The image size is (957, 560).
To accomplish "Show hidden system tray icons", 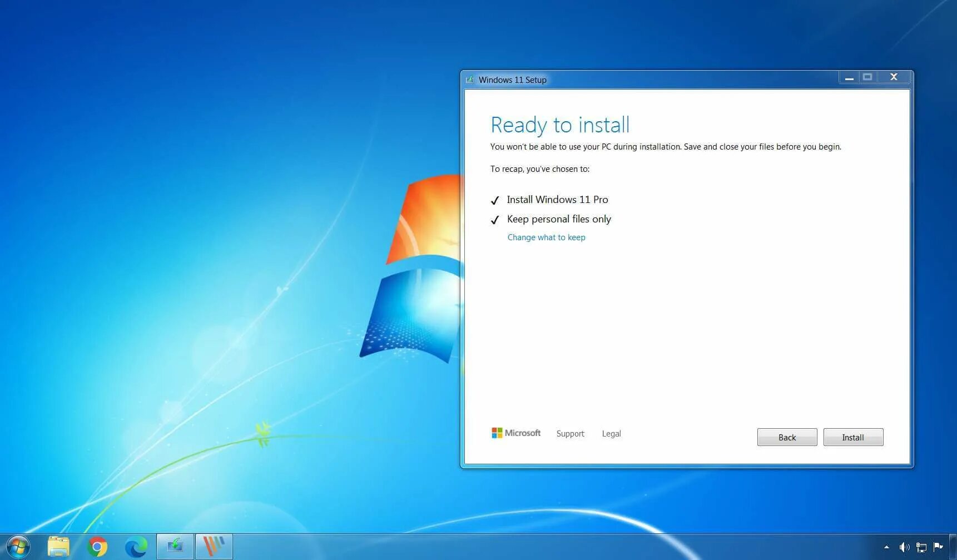I will 886,547.
